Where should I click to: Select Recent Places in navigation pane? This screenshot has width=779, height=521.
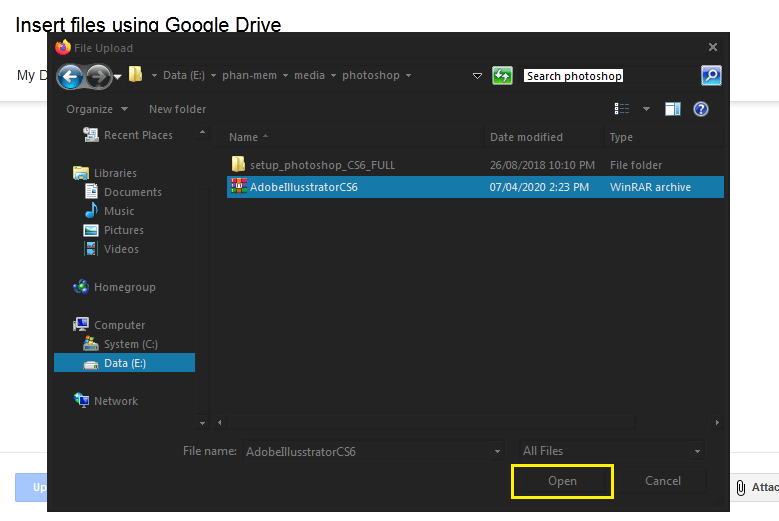[x=128, y=135]
